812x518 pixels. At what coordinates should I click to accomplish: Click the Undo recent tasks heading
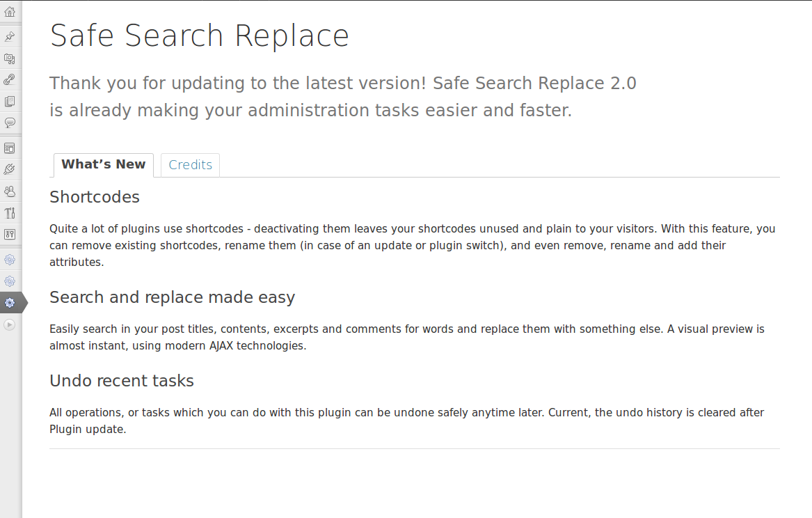click(122, 381)
